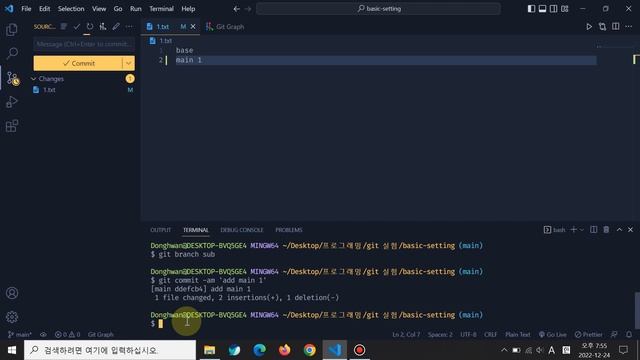Open the File menu
Image resolution: width=640 pixels, height=360 pixels.
[26, 9]
